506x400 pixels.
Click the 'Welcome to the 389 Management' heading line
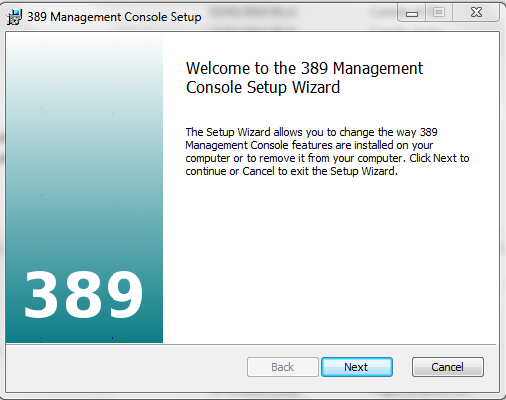(x=304, y=69)
